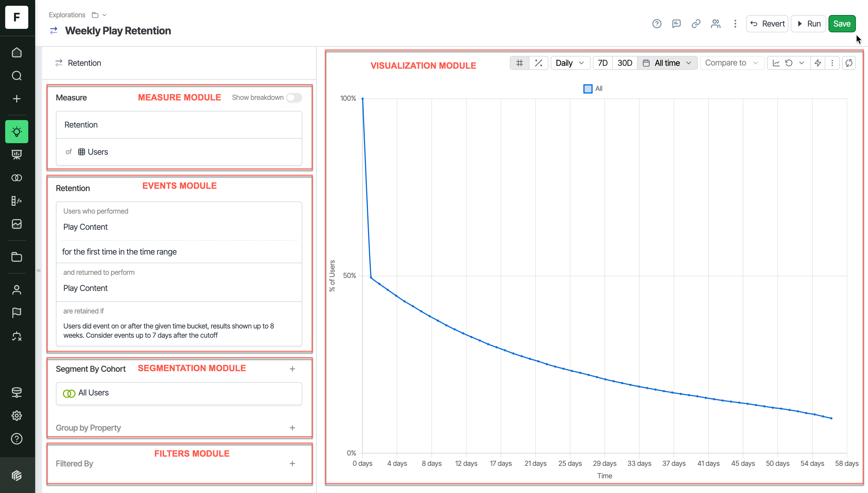
Task: Select the 30D time range
Action: (x=624, y=63)
